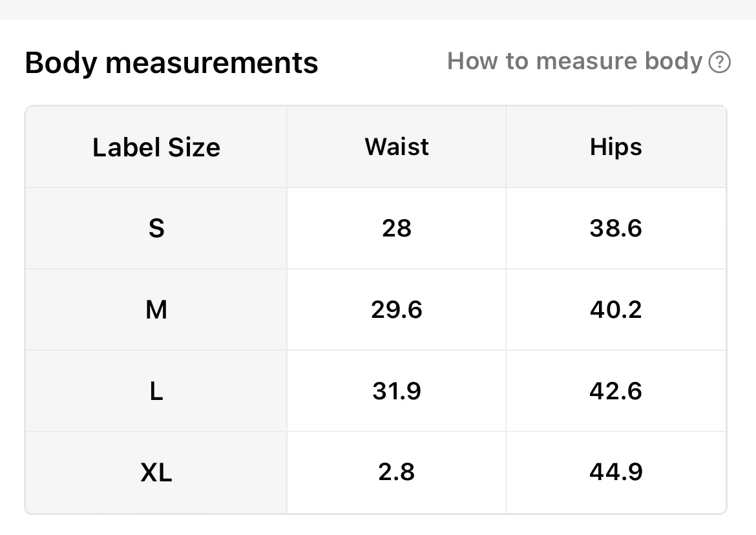Image resolution: width=756 pixels, height=535 pixels.
Task: Click the hips value 44.9
Action: point(616,472)
